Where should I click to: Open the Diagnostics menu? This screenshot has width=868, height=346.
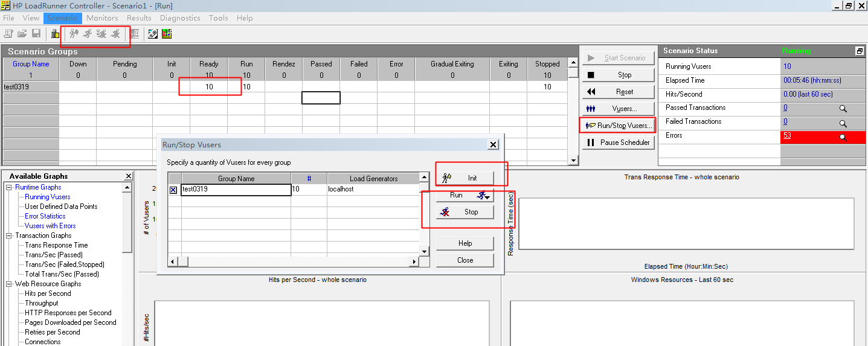point(180,18)
